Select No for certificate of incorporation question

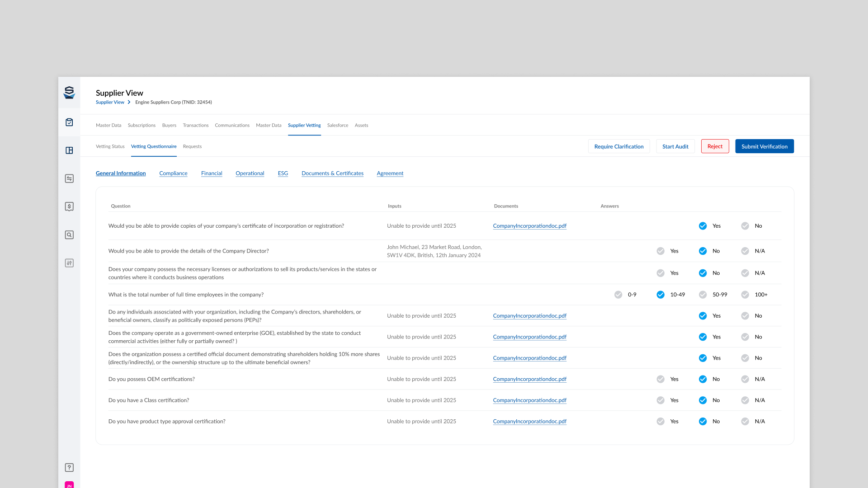click(x=745, y=226)
